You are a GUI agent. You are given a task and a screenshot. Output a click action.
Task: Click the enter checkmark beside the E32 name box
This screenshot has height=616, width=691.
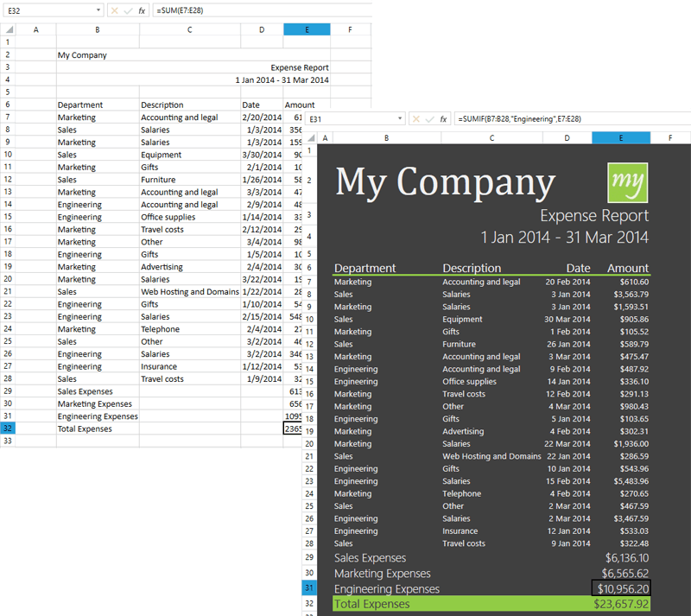(x=128, y=10)
